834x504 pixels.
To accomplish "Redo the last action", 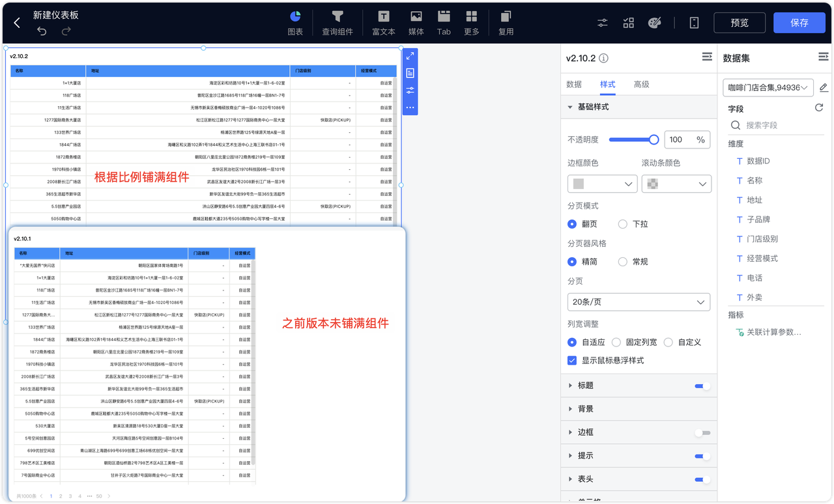I will point(66,31).
